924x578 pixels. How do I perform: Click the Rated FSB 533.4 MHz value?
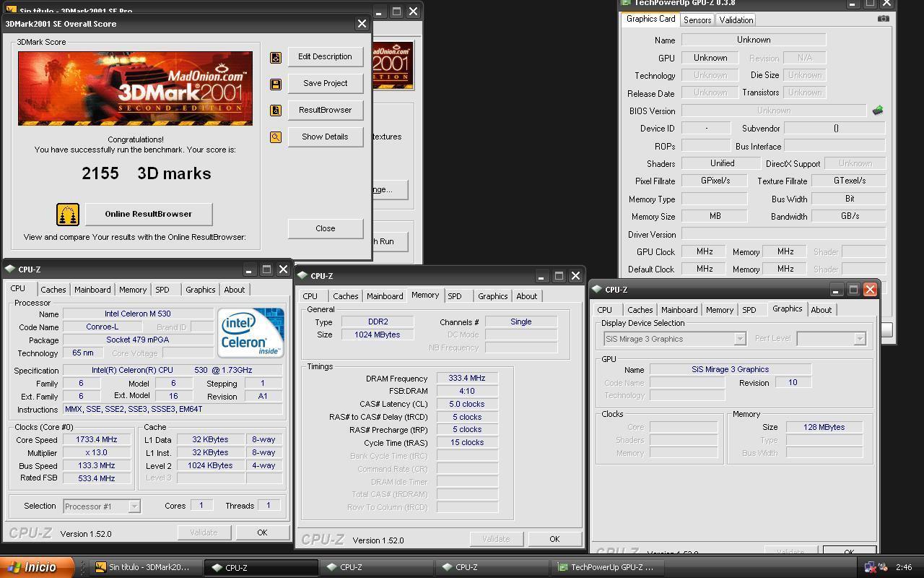coord(97,478)
